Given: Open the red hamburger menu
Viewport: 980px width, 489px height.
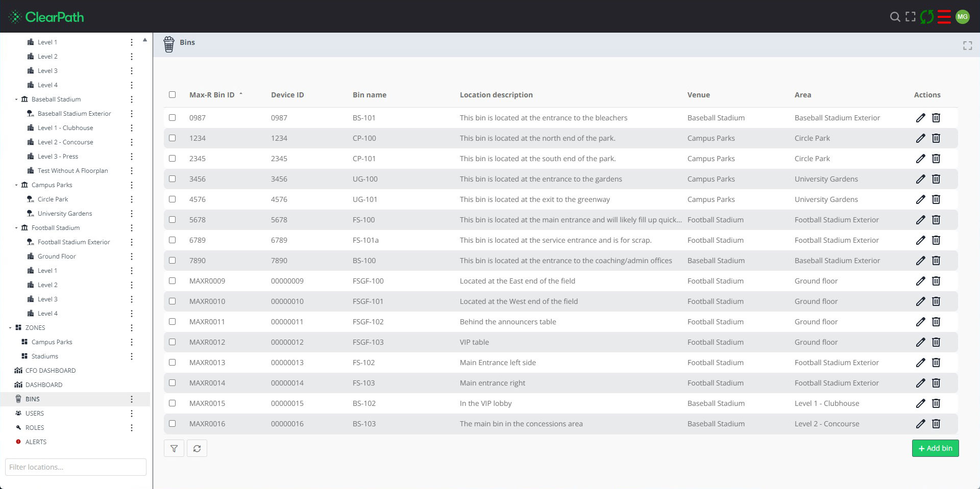Looking at the screenshot, I should tap(944, 17).
